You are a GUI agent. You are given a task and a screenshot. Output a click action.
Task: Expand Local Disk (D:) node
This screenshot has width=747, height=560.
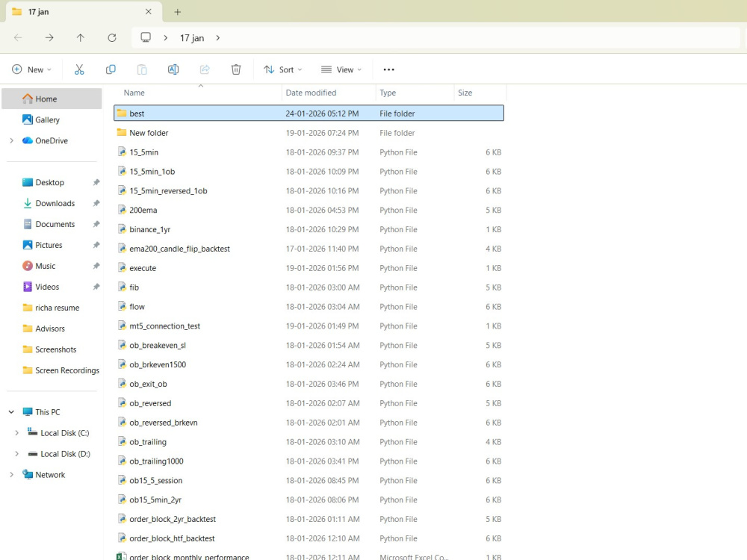(x=16, y=454)
